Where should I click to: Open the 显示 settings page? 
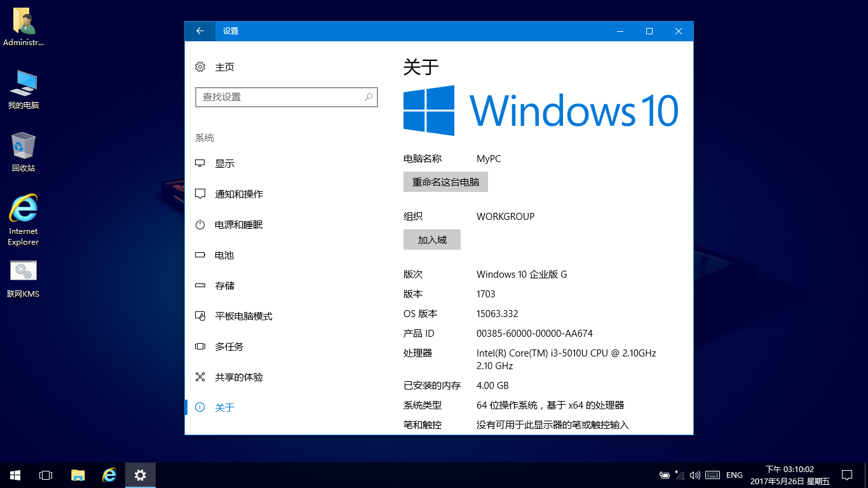[x=225, y=163]
